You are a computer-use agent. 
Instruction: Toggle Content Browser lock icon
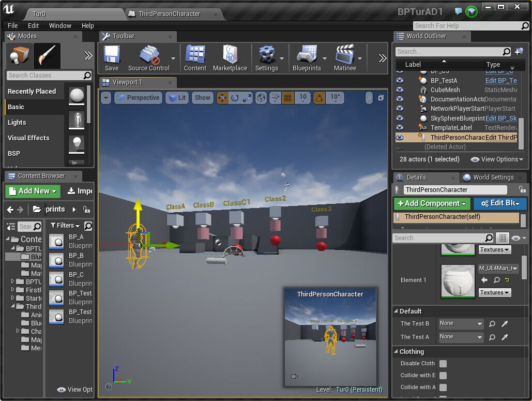[x=86, y=210]
